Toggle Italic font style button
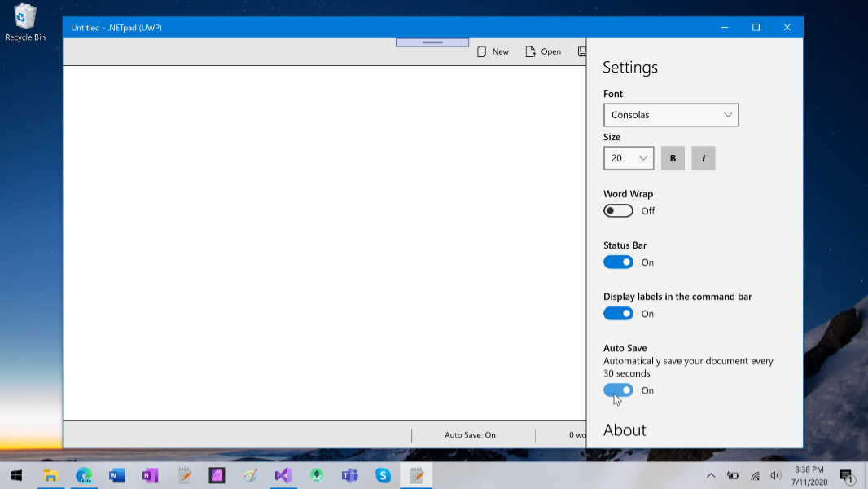Image resolution: width=868 pixels, height=489 pixels. pos(704,158)
